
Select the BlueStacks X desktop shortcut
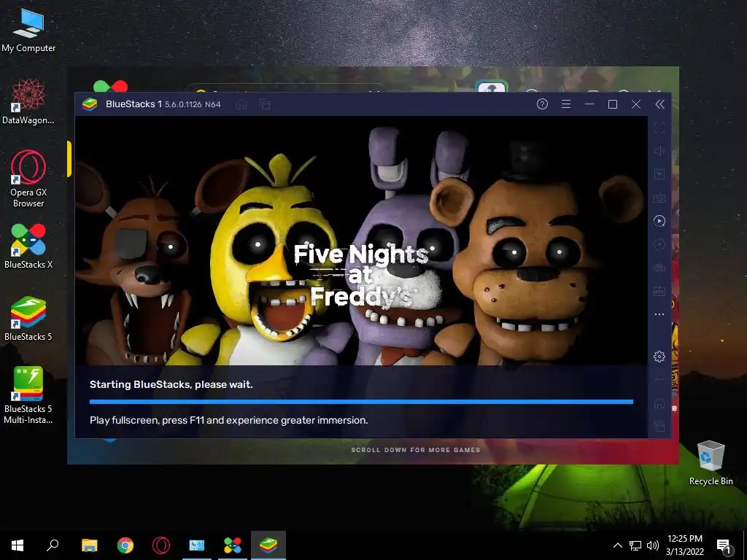[x=28, y=246]
